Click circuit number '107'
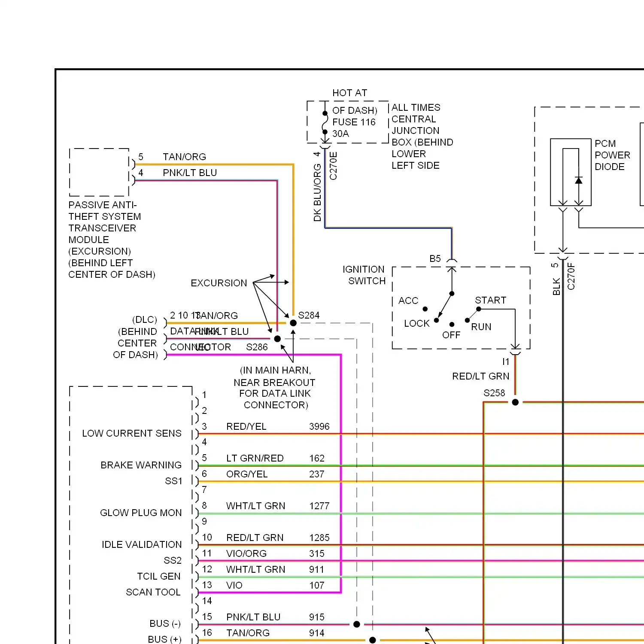The width and height of the screenshot is (644, 644). [316, 585]
